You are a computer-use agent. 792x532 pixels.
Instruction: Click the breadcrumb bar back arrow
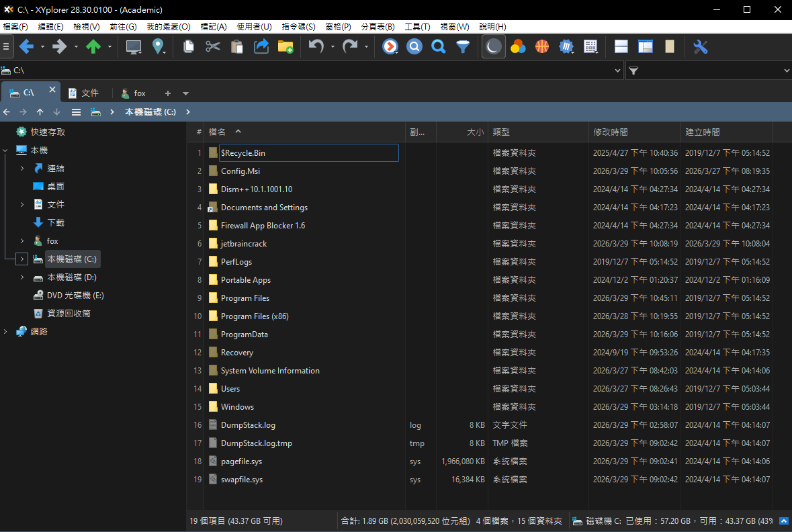tap(7, 112)
